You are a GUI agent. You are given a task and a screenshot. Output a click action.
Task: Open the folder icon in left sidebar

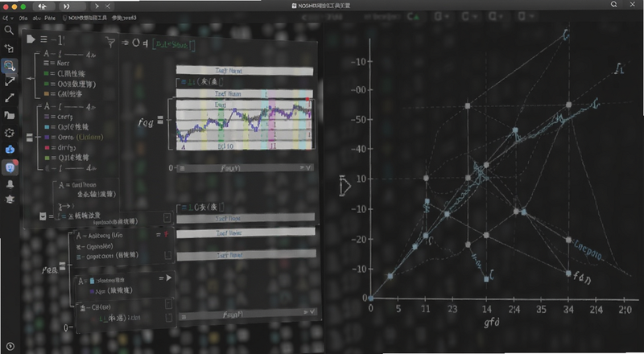[9, 115]
